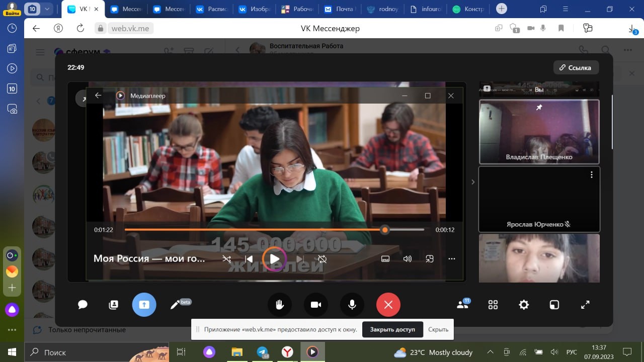
Task: Switch Медиаплеер to mini player mode
Action: coord(430,259)
